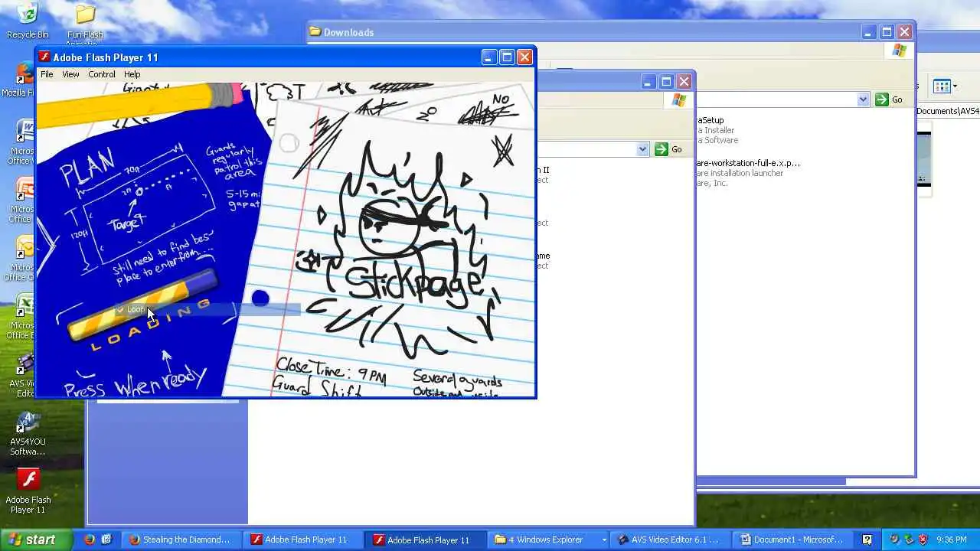Click the Flash icon in the title bar
The width and height of the screenshot is (980, 551).
tap(44, 57)
